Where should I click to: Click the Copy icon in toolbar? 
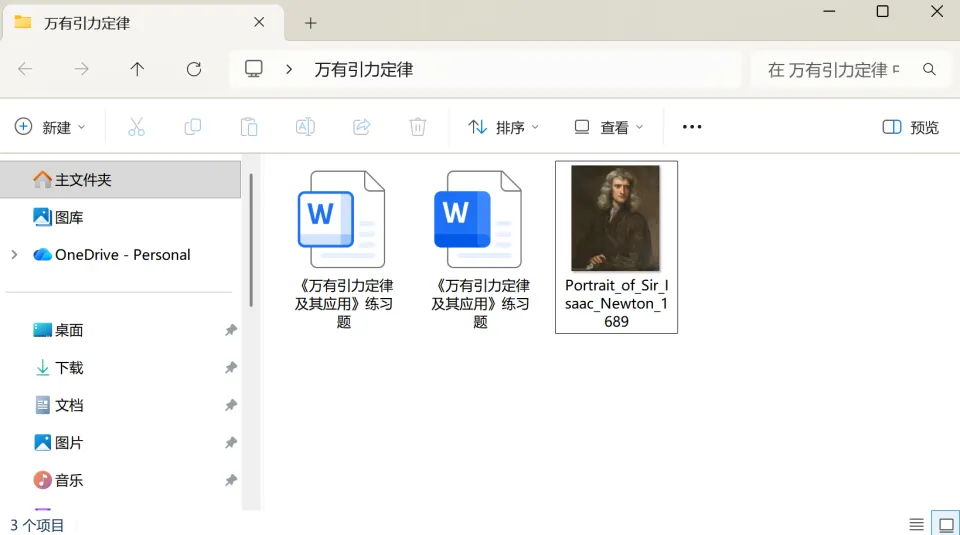(x=193, y=127)
